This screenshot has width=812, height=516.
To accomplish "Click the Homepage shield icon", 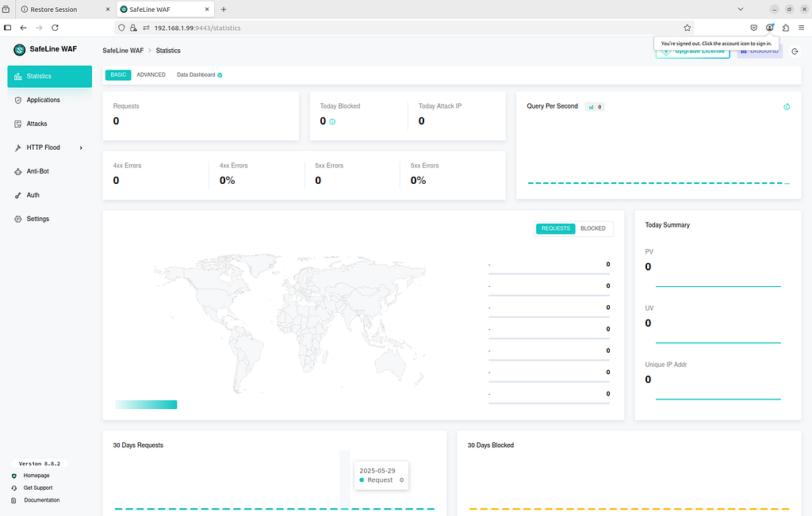I will (14, 476).
